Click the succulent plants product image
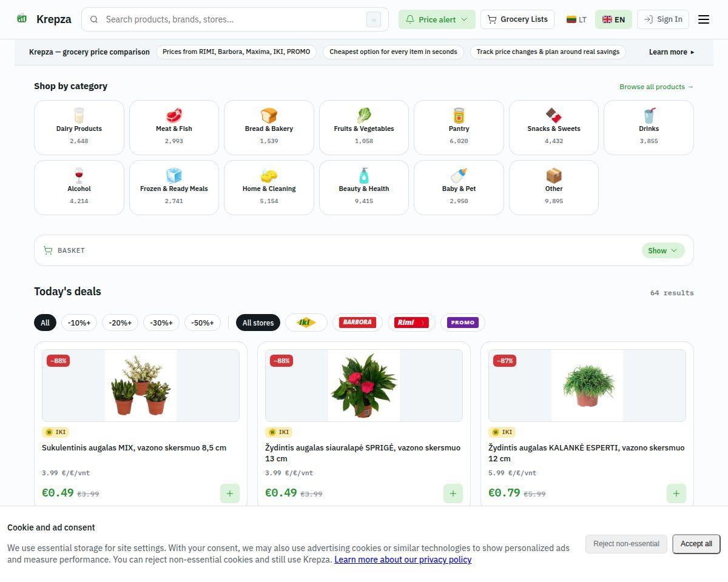The image size is (728, 582). click(x=141, y=386)
